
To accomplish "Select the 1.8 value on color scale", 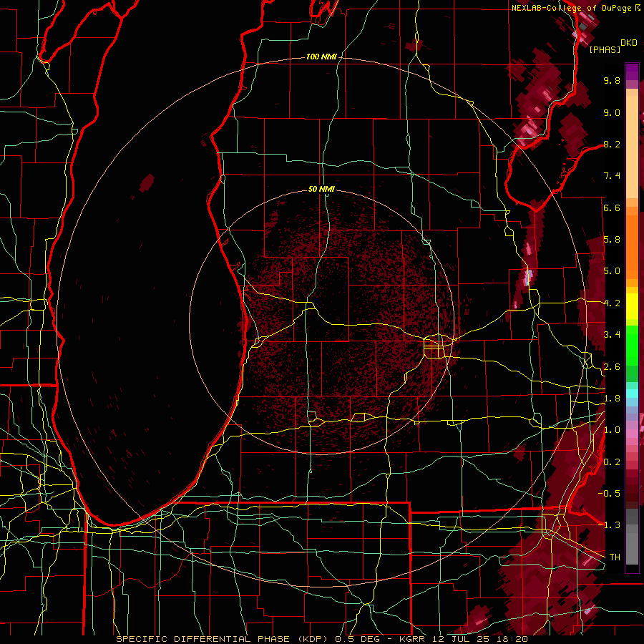I will (x=612, y=399).
